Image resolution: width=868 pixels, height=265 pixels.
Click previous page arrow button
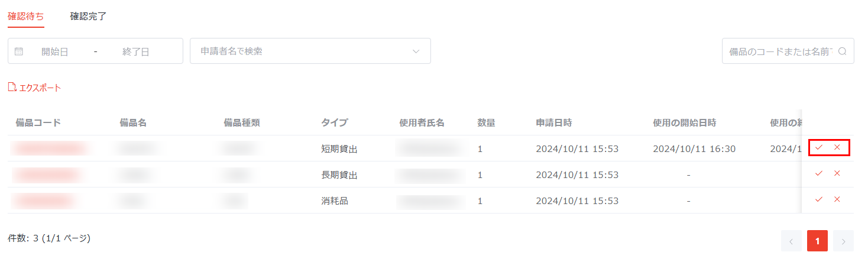point(791,241)
